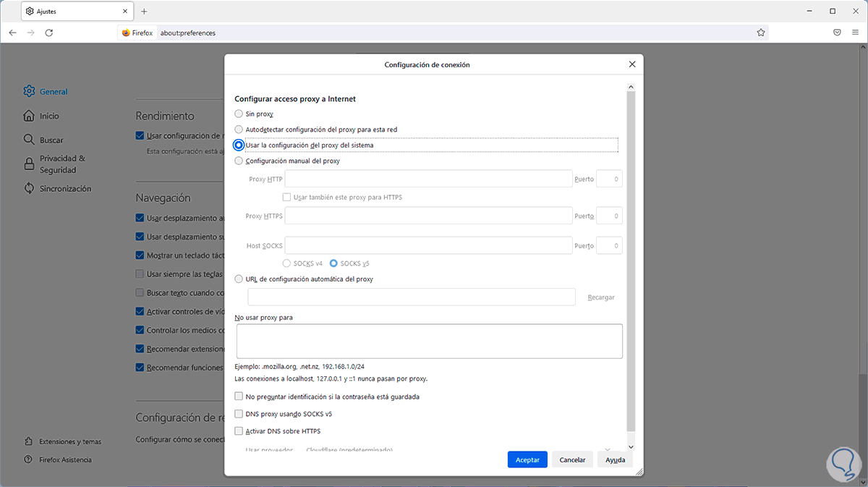Select the Sin proxy radio option

tap(239, 114)
